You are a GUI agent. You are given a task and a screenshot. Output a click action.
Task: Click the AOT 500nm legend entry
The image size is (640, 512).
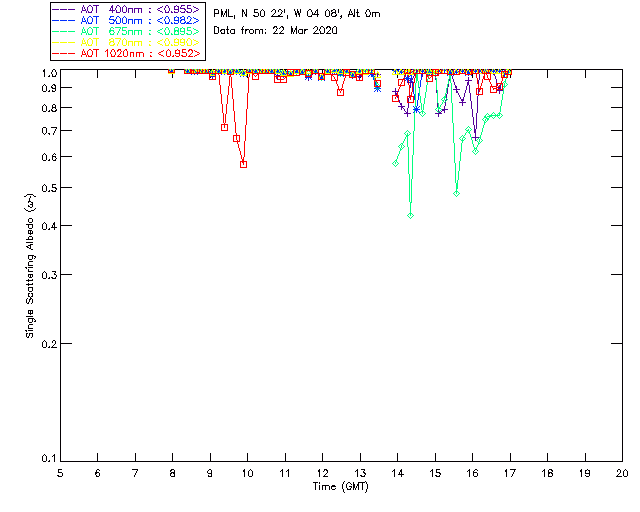[x=127, y=20]
